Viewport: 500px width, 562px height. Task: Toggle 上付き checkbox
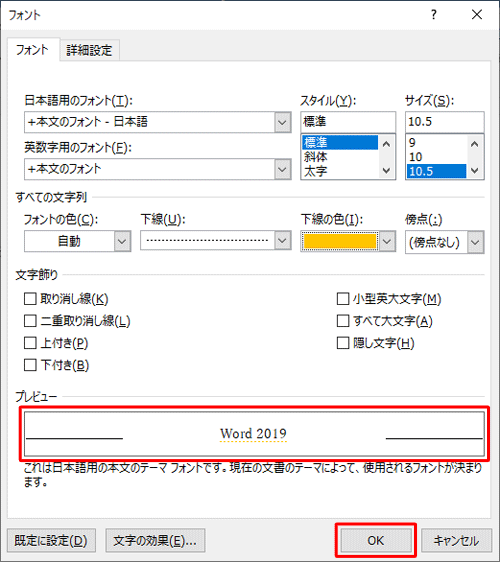click(x=30, y=343)
